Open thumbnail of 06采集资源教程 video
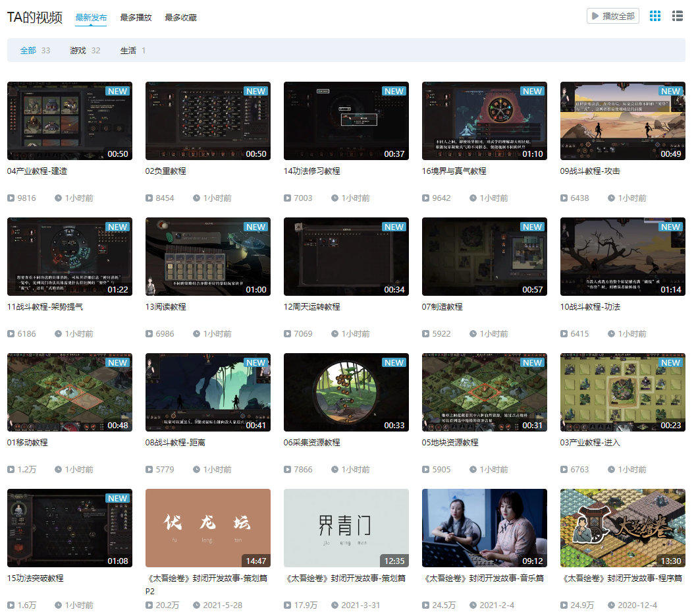 [x=346, y=392]
